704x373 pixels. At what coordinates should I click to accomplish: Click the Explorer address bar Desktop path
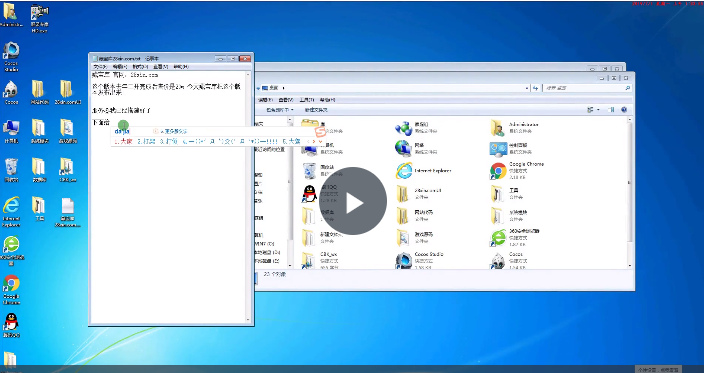tap(274, 88)
